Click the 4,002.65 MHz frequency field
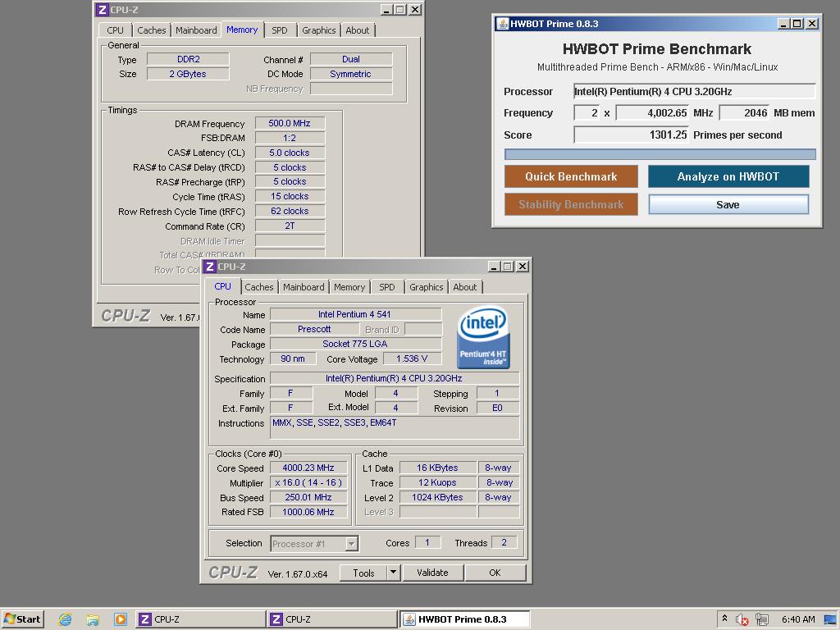This screenshot has width=840, height=630. click(x=652, y=112)
